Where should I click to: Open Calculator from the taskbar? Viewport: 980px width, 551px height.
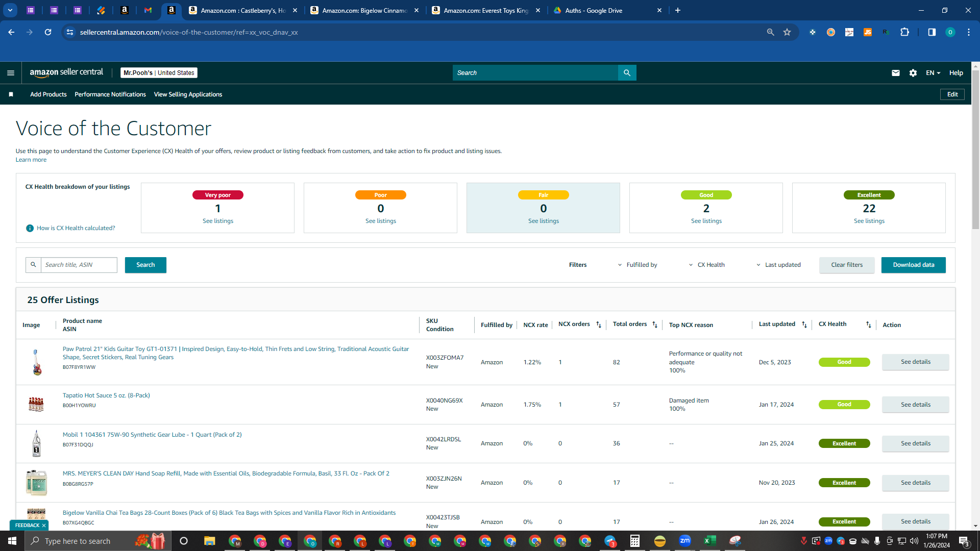[x=634, y=541]
